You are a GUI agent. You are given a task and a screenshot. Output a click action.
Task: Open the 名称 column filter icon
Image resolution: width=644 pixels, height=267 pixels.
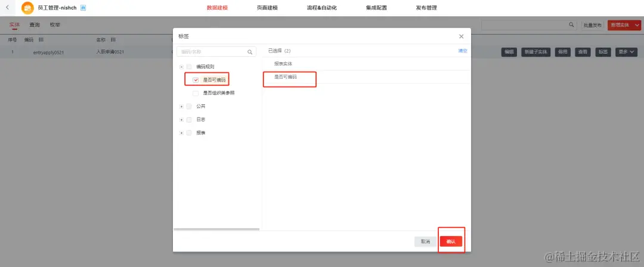click(x=113, y=40)
